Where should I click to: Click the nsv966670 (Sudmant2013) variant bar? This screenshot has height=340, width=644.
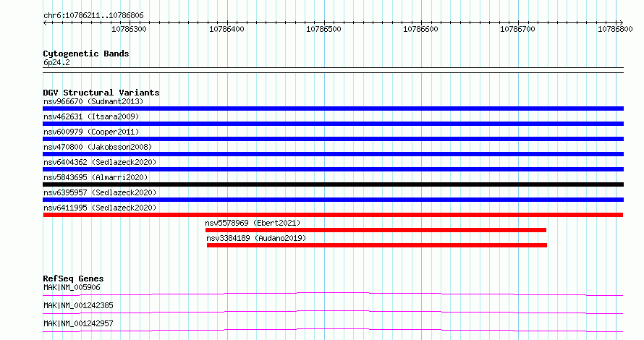(x=333, y=109)
